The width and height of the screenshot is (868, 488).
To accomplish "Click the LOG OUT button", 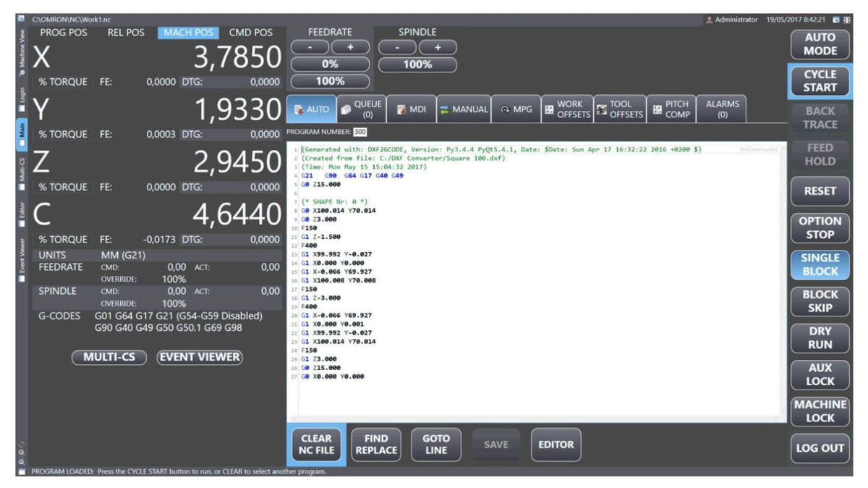I will pyautogui.click(x=820, y=448).
